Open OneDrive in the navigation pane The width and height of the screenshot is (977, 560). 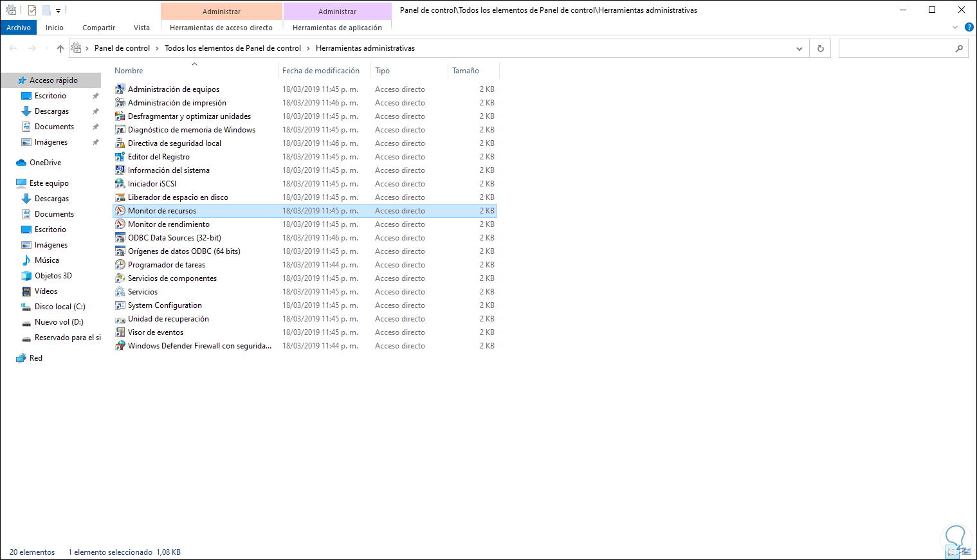click(x=45, y=163)
